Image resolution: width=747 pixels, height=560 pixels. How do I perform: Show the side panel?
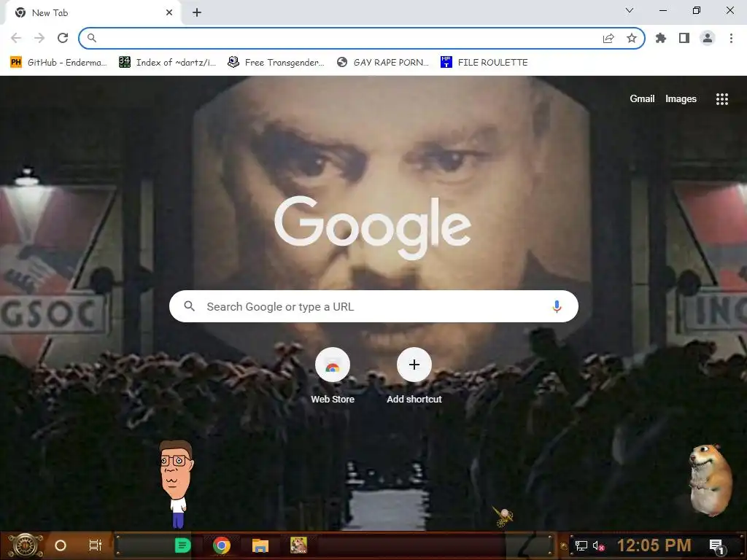click(x=684, y=38)
